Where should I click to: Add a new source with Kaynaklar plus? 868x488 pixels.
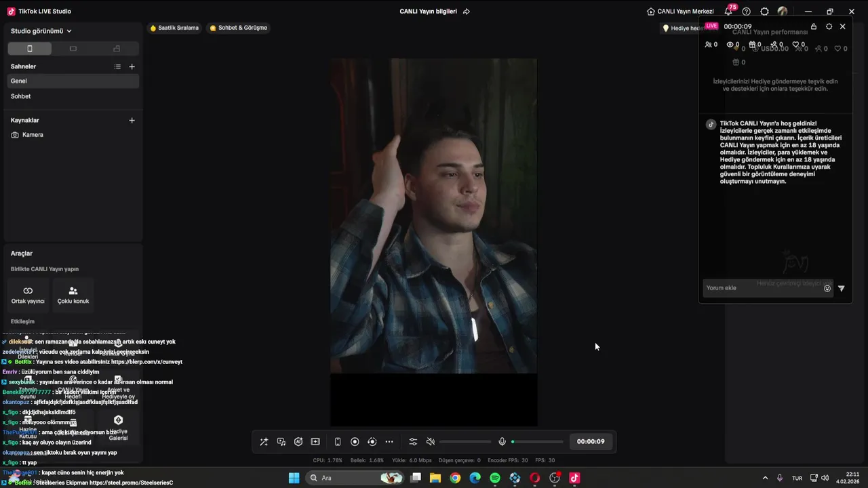coord(132,120)
